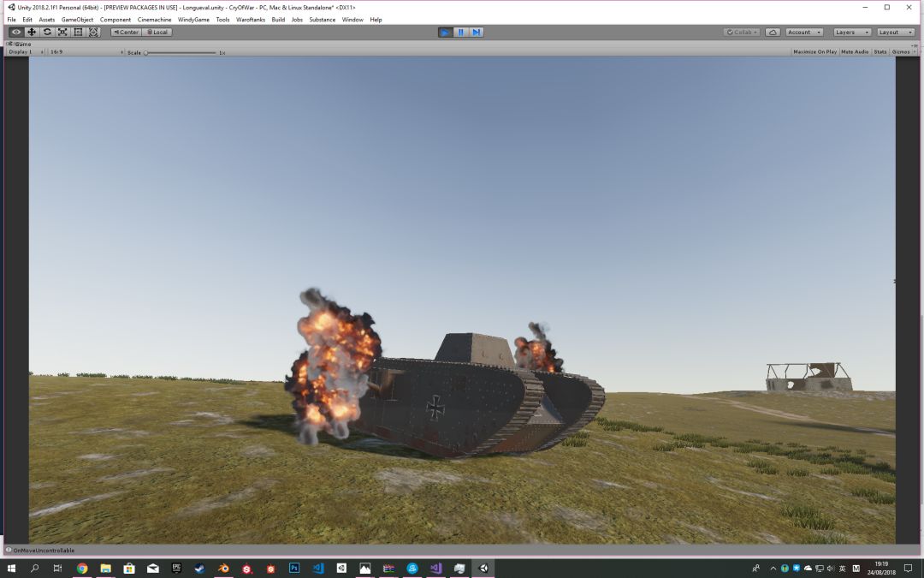Select the Rect transform tool

[78, 33]
